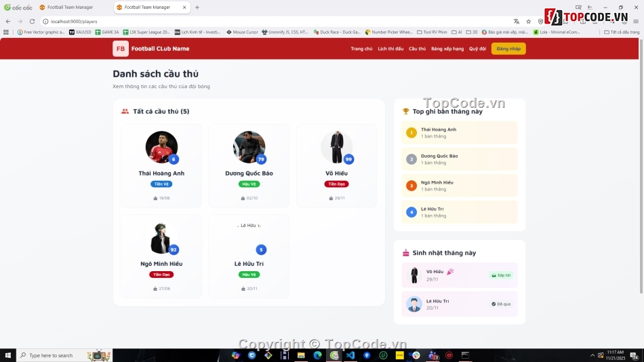
Task: Click the trophy icon in top scorers
Action: click(x=406, y=111)
